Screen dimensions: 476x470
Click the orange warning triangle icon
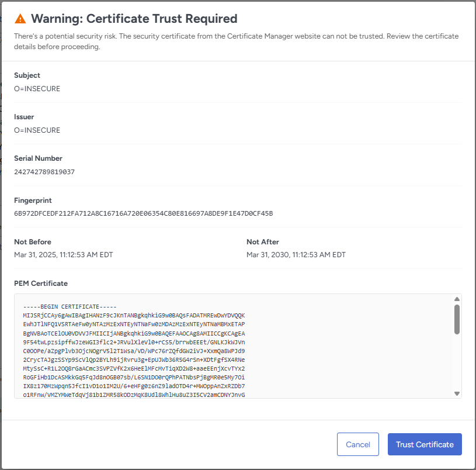pyautogui.click(x=20, y=19)
